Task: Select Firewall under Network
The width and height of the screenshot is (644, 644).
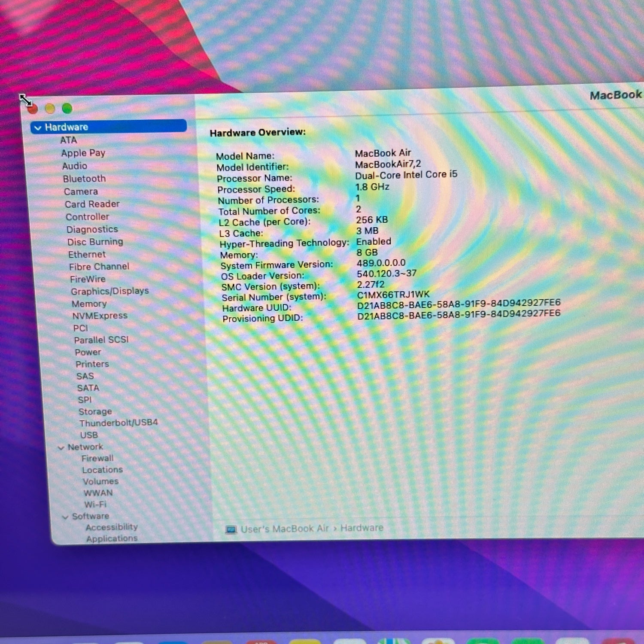Action: 97,459
